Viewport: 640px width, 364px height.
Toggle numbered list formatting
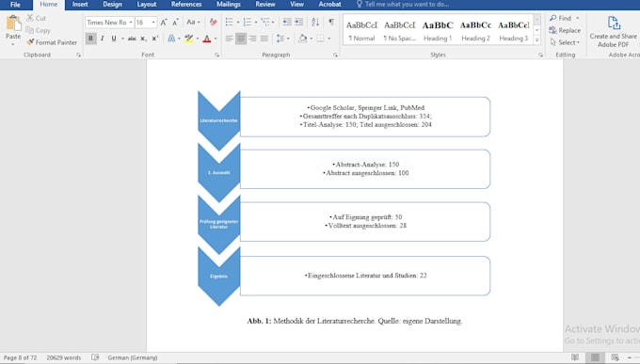(247, 22)
